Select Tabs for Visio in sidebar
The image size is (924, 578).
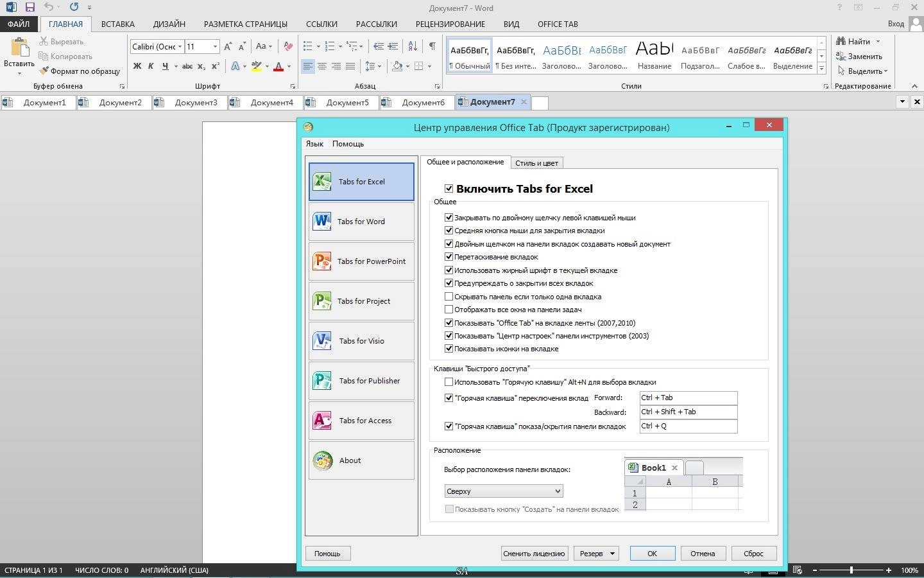click(361, 341)
